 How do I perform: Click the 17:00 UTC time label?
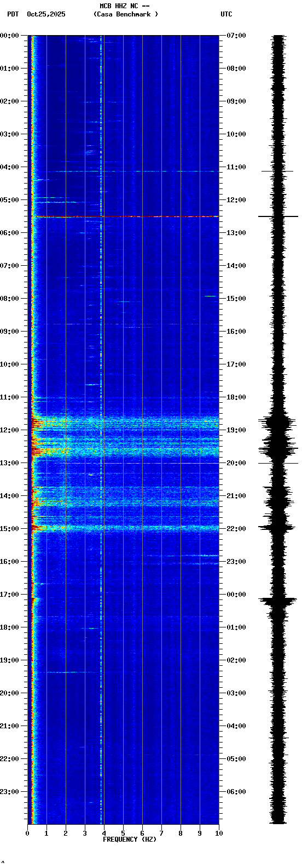[x=236, y=364]
